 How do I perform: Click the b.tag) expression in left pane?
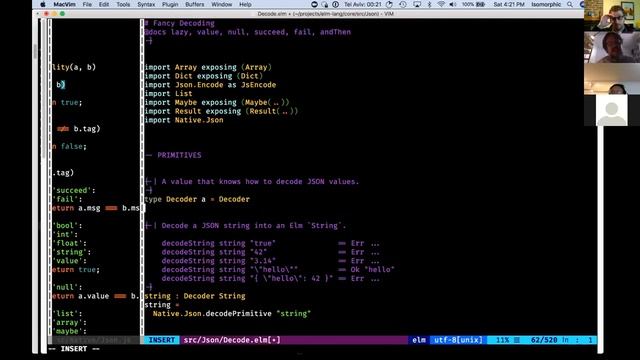[87, 129]
